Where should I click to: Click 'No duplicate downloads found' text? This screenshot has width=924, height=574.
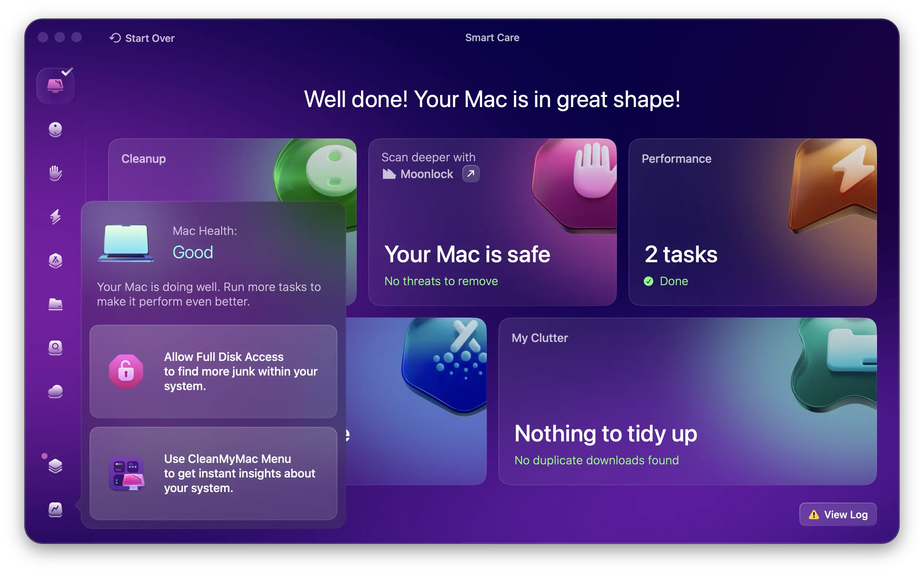(x=596, y=460)
